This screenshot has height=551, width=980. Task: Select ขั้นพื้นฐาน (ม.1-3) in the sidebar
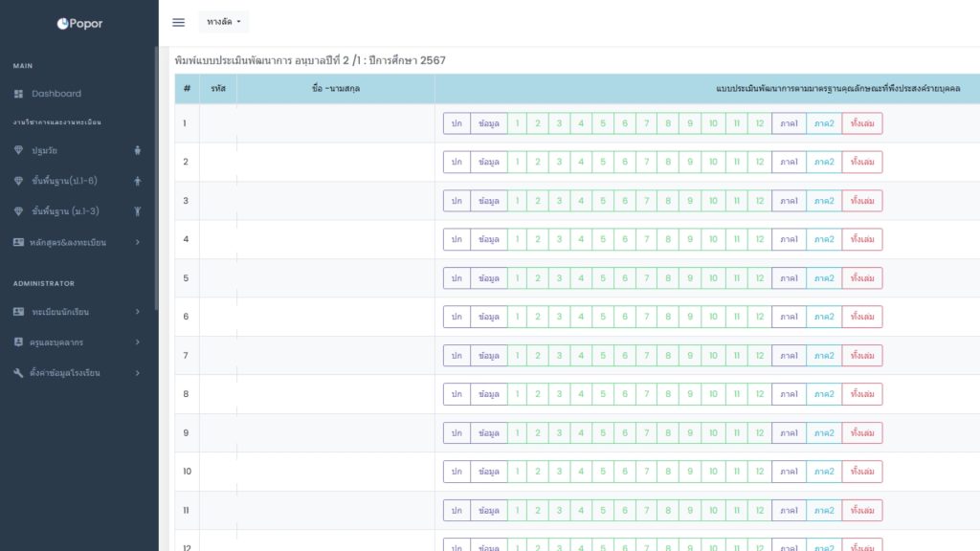(65, 211)
